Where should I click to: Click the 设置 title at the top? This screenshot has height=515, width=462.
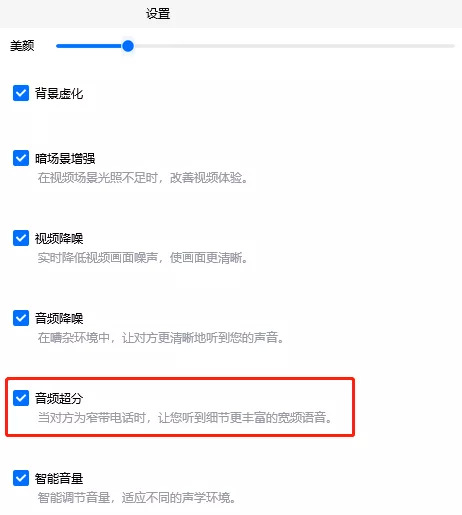tap(158, 14)
